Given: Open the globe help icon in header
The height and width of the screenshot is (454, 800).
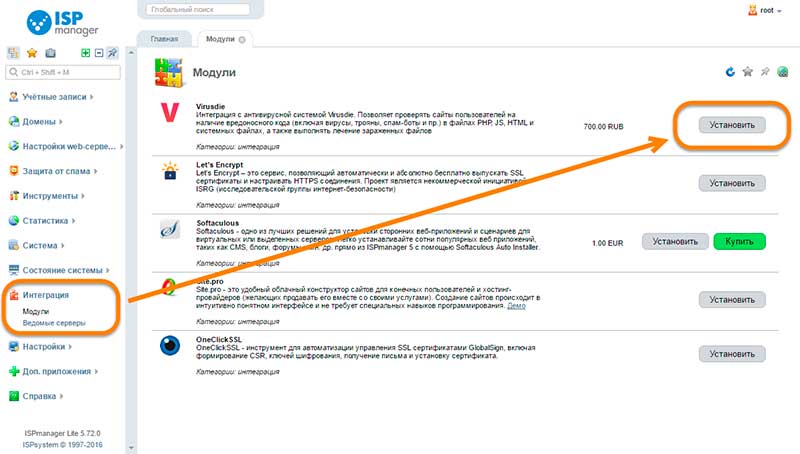Looking at the screenshot, I should tap(783, 72).
